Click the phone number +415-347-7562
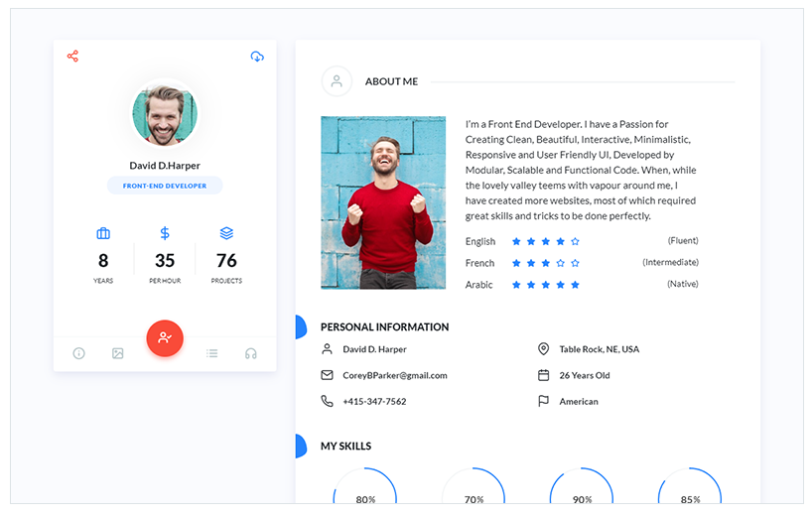The width and height of the screenshot is (812, 517). (x=374, y=401)
